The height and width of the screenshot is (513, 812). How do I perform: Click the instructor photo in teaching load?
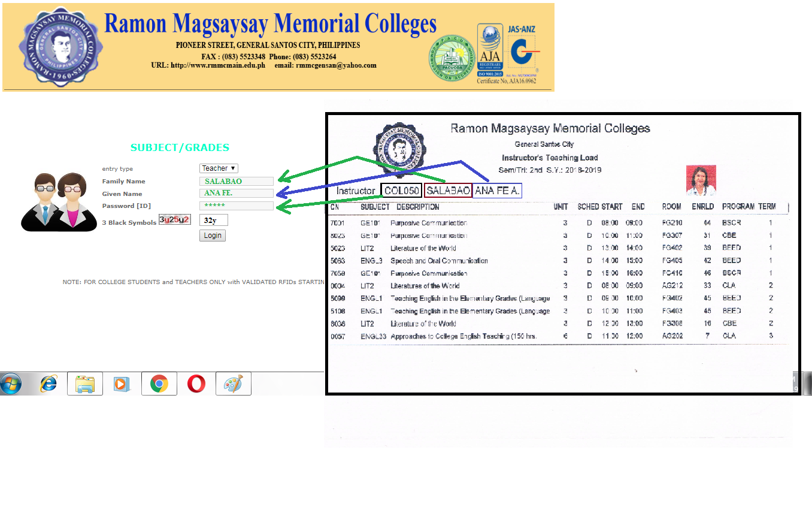[701, 180]
